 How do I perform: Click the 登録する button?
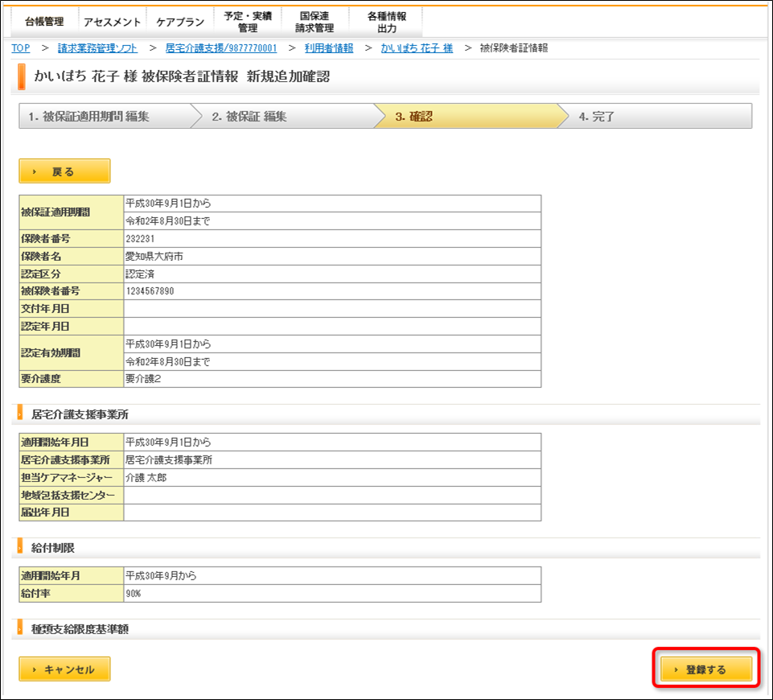(706, 669)
